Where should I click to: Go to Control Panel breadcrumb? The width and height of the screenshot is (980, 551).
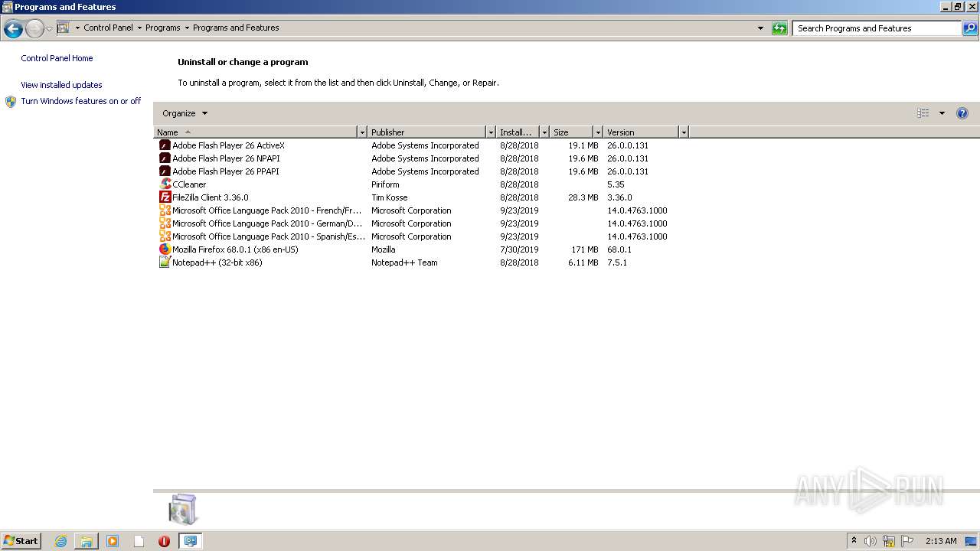pyautogui.click(x=108, y=28)
